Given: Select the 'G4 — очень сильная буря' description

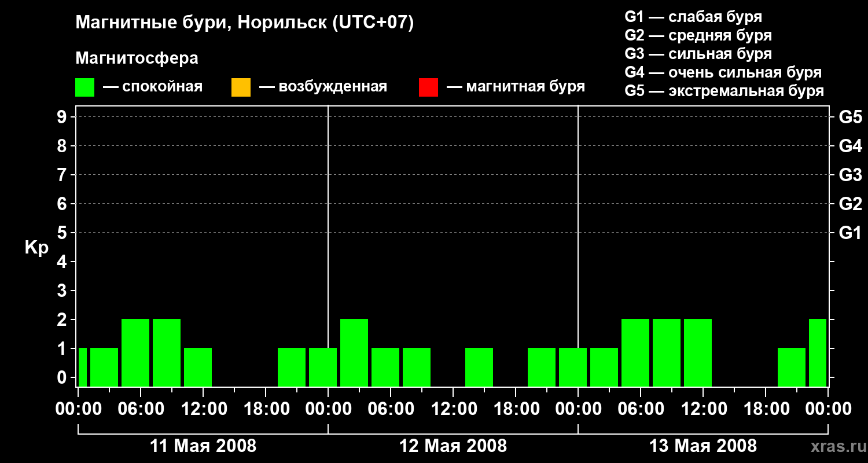Looking at the screenshot, I should click(x=723, y=72).
